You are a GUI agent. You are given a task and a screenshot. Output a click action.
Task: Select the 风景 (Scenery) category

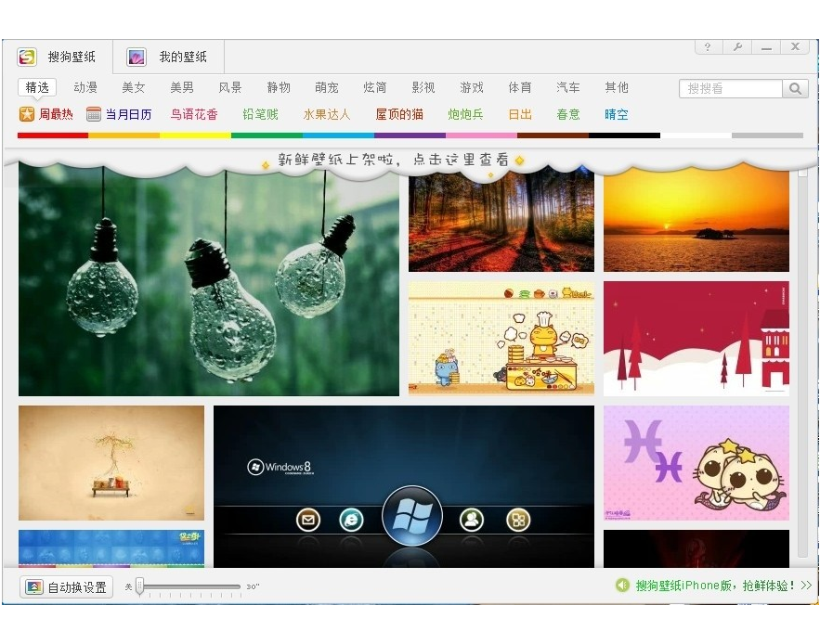pos(230,87)
